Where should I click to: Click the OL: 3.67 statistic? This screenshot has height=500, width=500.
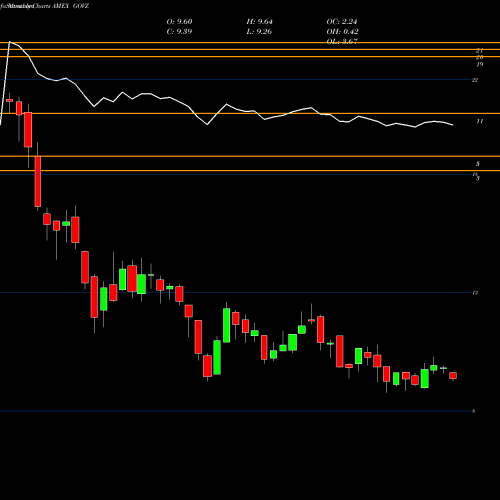click(x=342, y=41)
